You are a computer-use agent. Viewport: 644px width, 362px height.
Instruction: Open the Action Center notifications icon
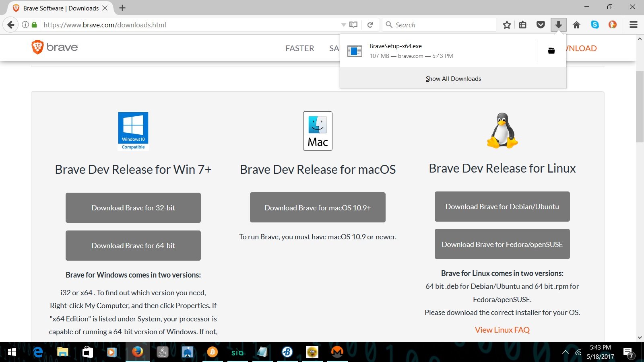click(628, 353)
